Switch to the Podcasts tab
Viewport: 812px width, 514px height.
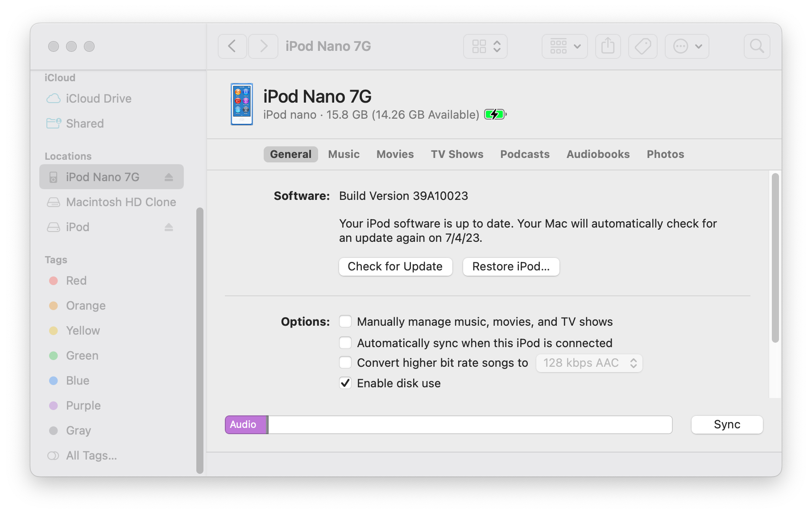tap(525, 154)
